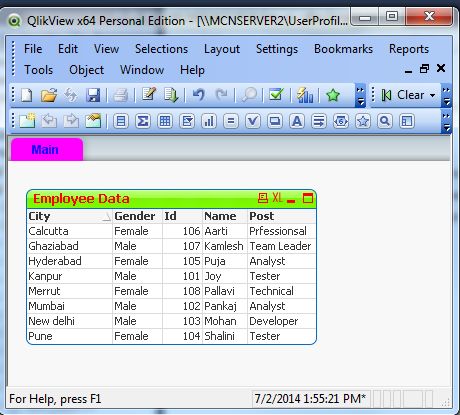460x415 pixels.
Task: Expand standard toolbar overflow options
Action: pos(360,96)
